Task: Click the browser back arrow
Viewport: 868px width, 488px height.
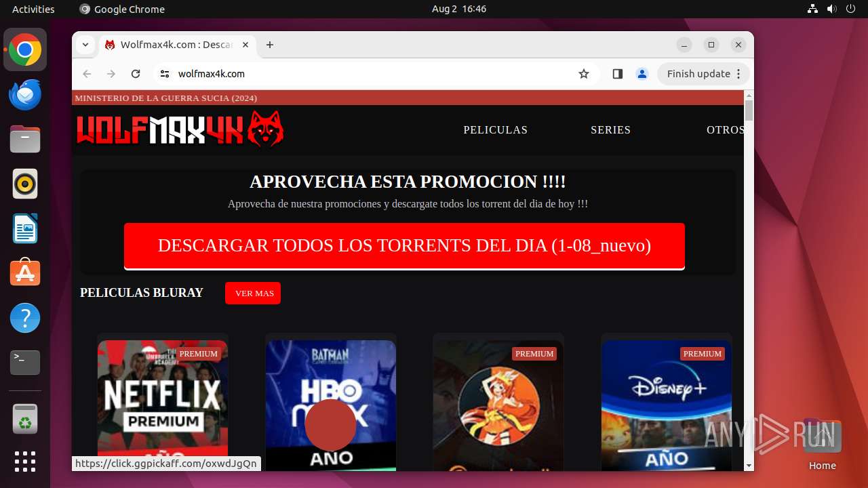Action: click(x=87, y=74)
